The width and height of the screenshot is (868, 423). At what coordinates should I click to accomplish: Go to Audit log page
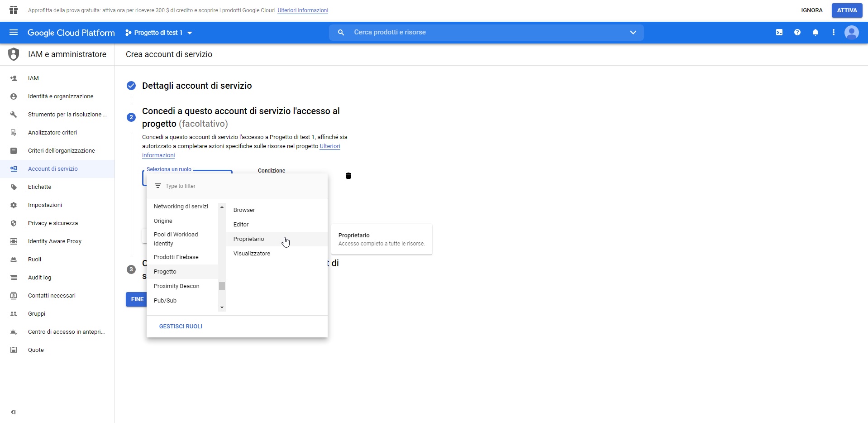(x=57, y=278)
